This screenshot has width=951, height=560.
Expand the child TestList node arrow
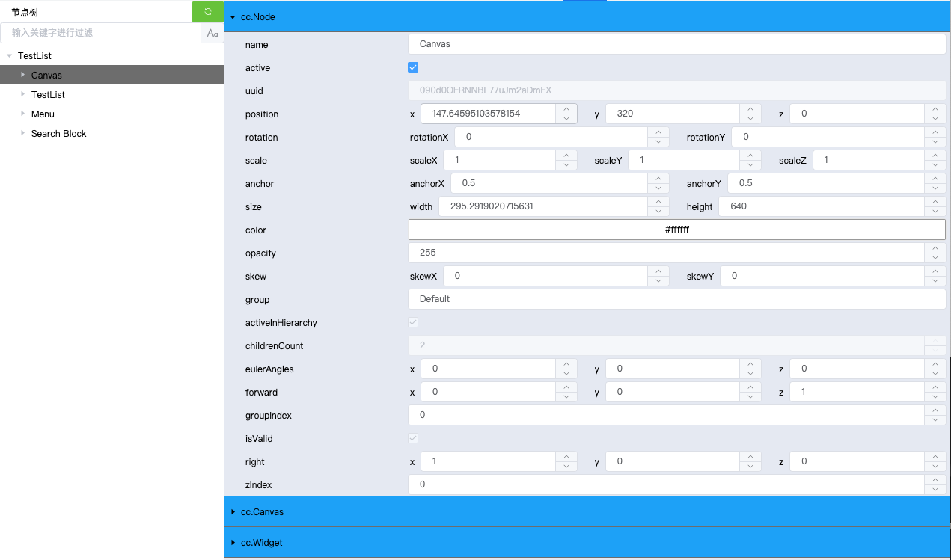[22, 94]
